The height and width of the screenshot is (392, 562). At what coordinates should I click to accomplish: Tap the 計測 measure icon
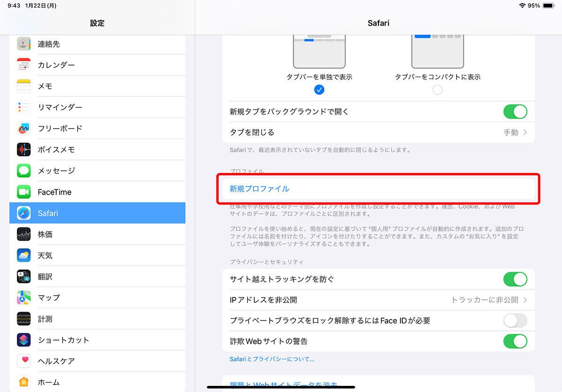pos(24,319)
